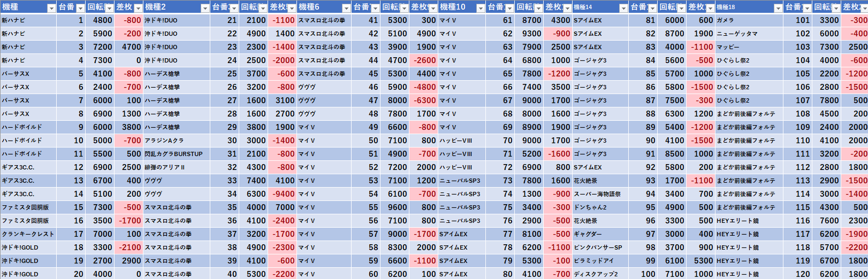868x279 pixels.
Task: Select the -9400 差枚 cell
Action: click(x=282, y=194)
